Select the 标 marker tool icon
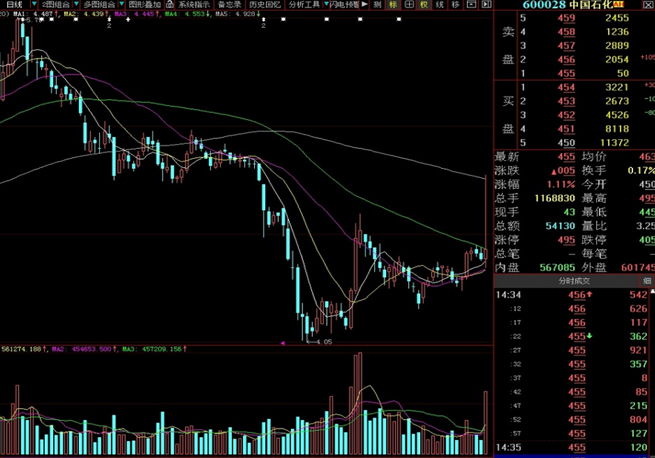The height and width of the screenshot is (458, 655). point(392,5)
